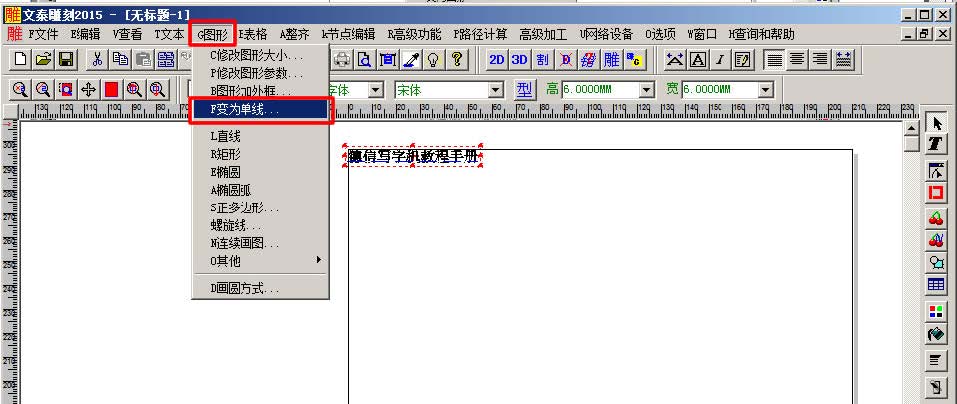Image resolution: width=957 pixels, height=404 pixels.
Task: Create a new file with the blank page icon
Action: [x=21, y=59]
